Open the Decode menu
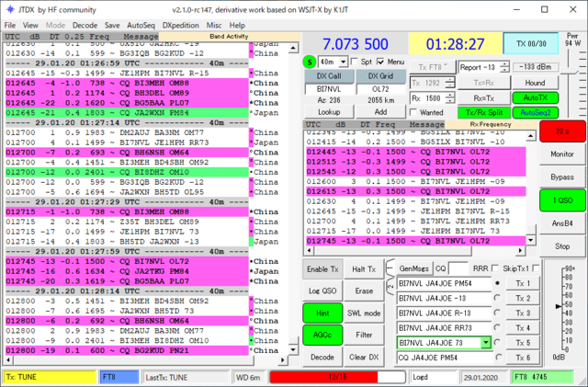The height and width of the screenshot is (387, 588). pos(85,25)
